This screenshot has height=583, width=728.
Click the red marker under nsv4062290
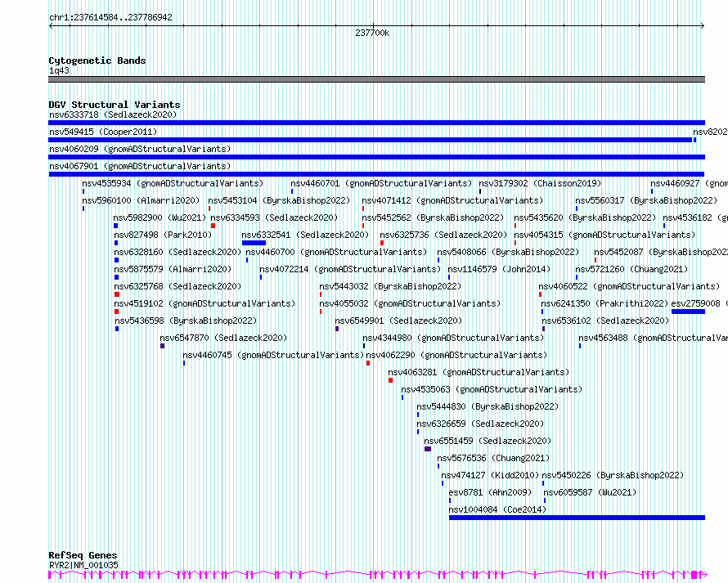(368, 363)
